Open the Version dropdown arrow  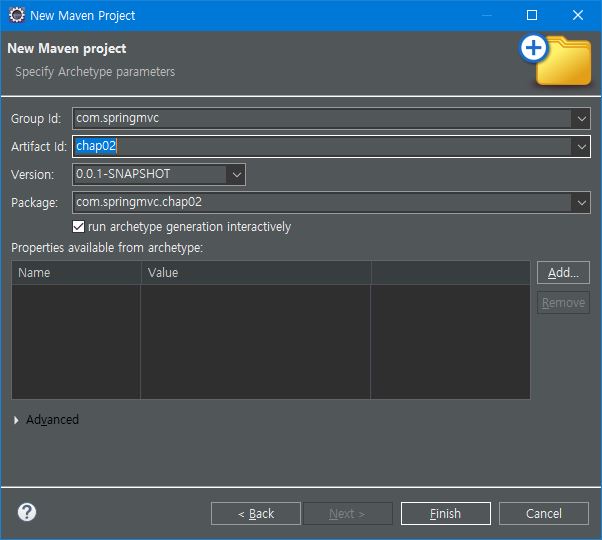[x=236, y=175]
